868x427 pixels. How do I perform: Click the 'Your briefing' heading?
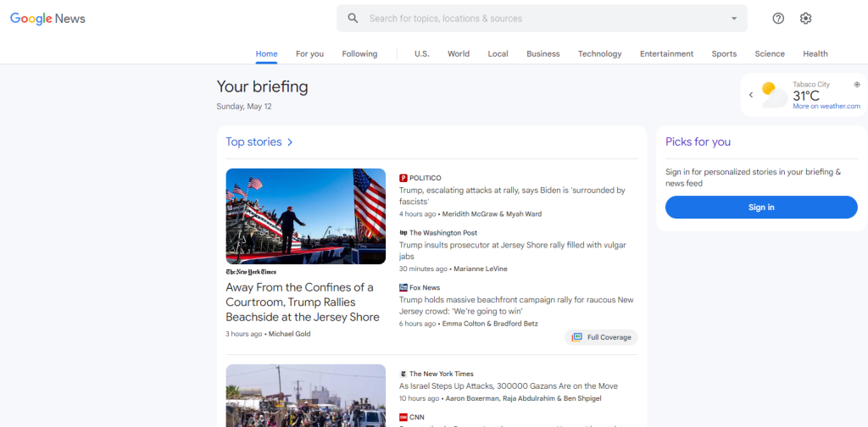point(262,86)
